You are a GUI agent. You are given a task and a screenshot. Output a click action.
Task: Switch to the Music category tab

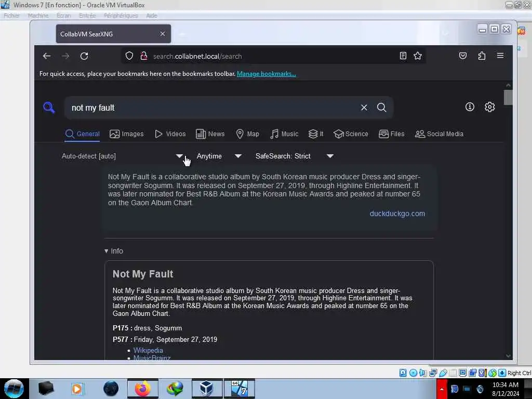[x=284, y=134]
